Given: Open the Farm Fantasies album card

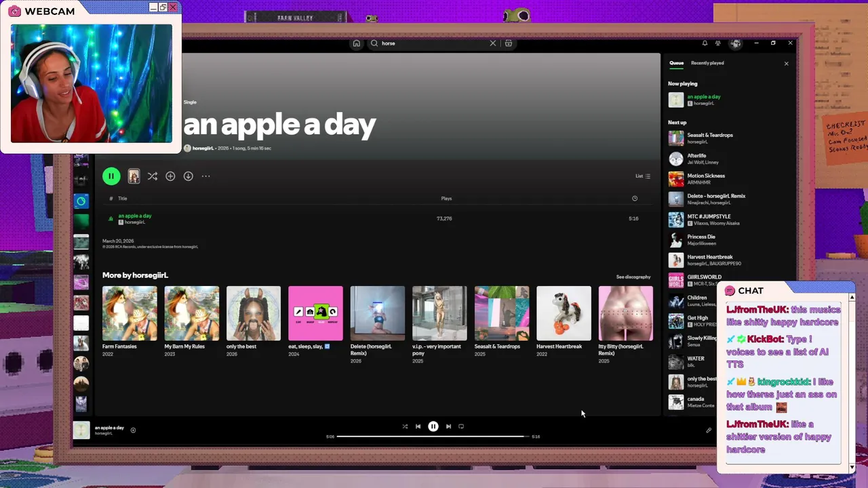Looking at the screenshot, I should pos(130,322).
